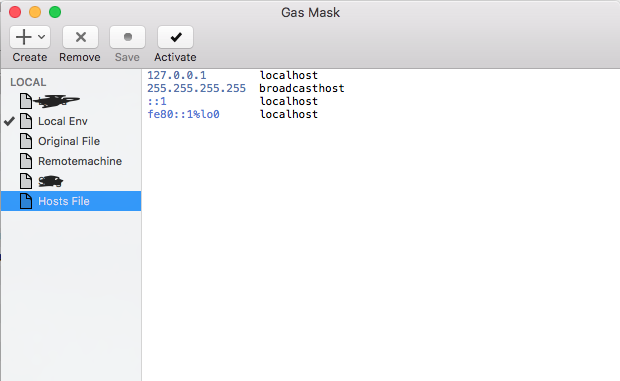
Task: Click localhost on the 127.0.0.1 line
Action: tap(289, 75)
